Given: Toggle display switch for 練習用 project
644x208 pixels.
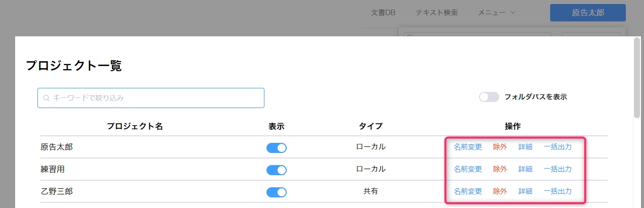Looking at the screenshot, I should tap(277, 170).
